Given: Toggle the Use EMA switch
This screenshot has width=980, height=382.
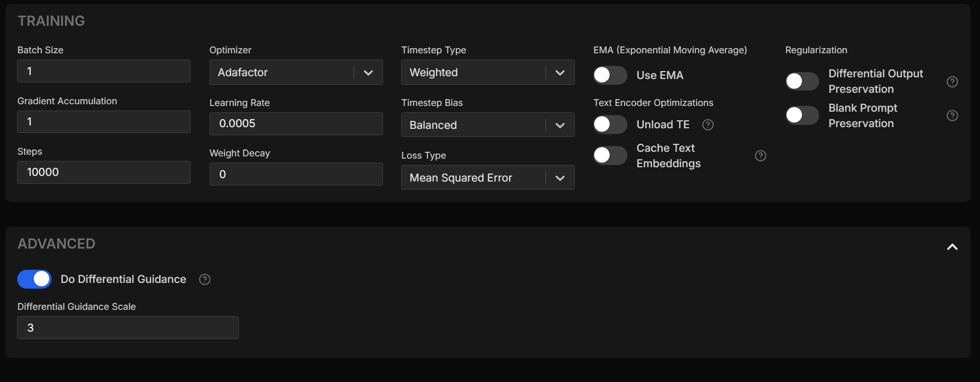Looking at the screenshot, I should click(x=610, y=75).
